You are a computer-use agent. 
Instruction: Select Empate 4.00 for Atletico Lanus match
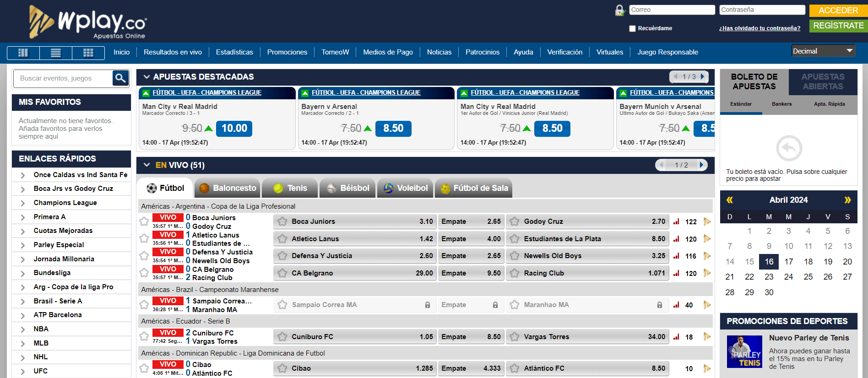471,239
